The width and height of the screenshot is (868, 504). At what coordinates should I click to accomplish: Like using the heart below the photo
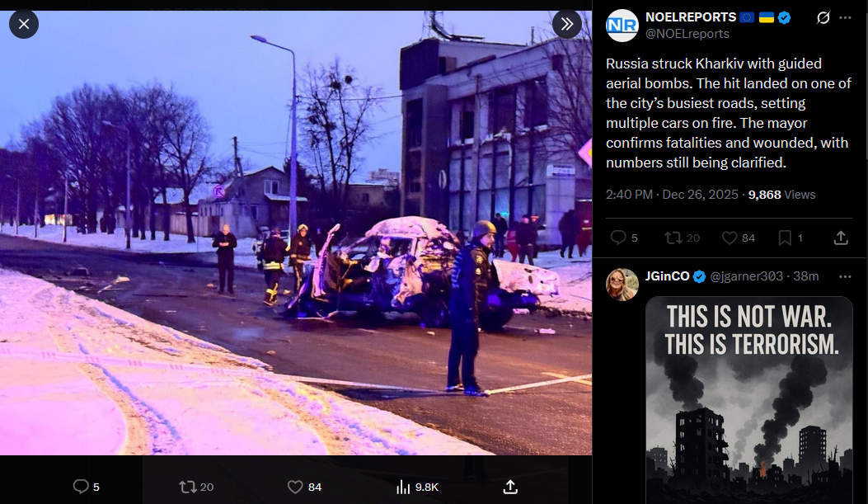pyautogui.click(x=304, y=487)
